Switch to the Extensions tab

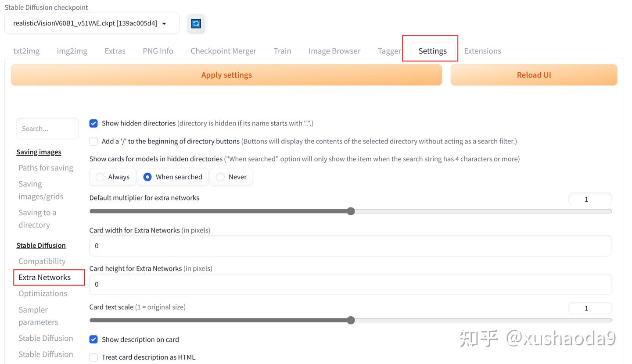tap(482, 51)
